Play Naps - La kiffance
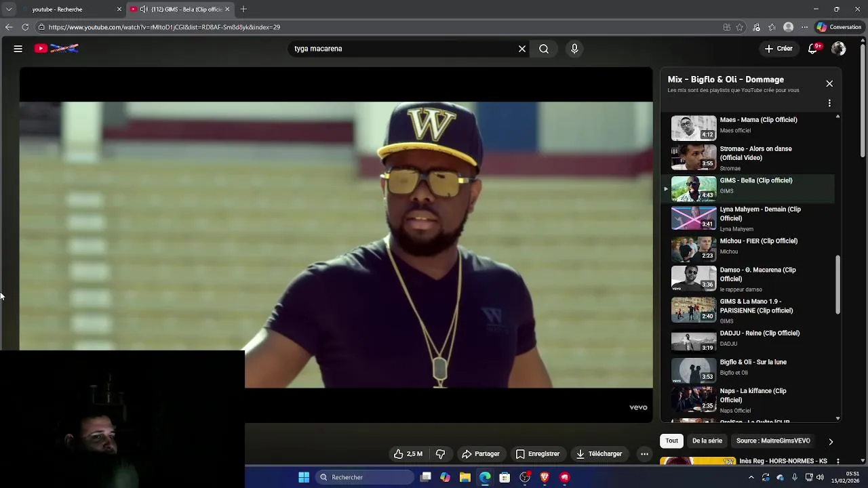Screen dimensions: 868x488 pos(749,400)
